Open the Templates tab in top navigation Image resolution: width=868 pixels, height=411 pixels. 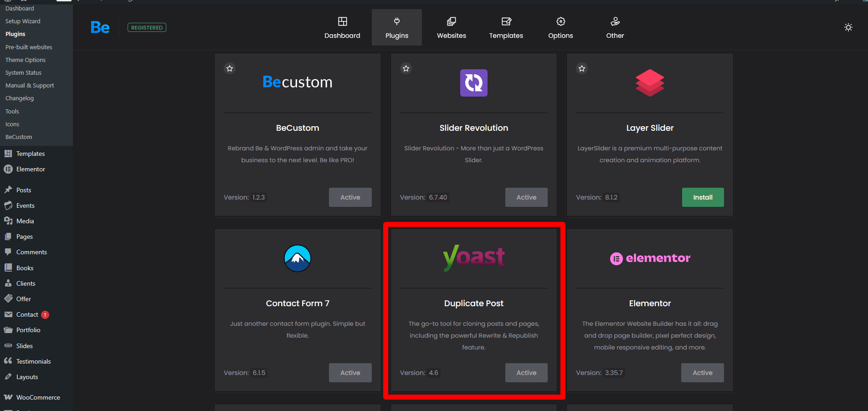[x=506, y=27]
